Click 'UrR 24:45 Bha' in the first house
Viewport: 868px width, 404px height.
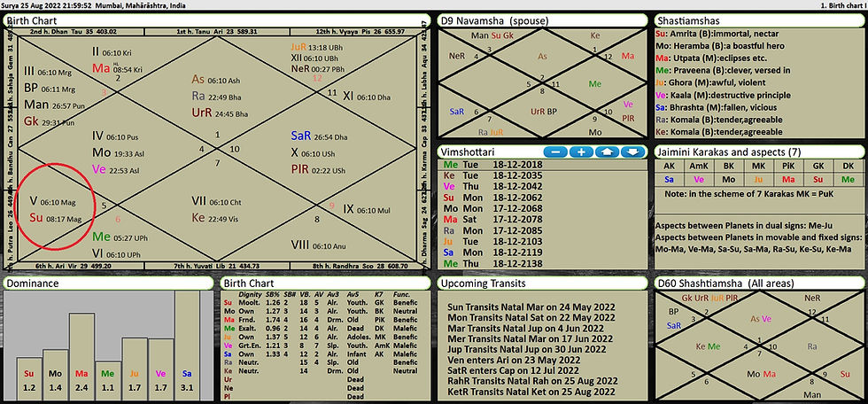pos(220,113)
